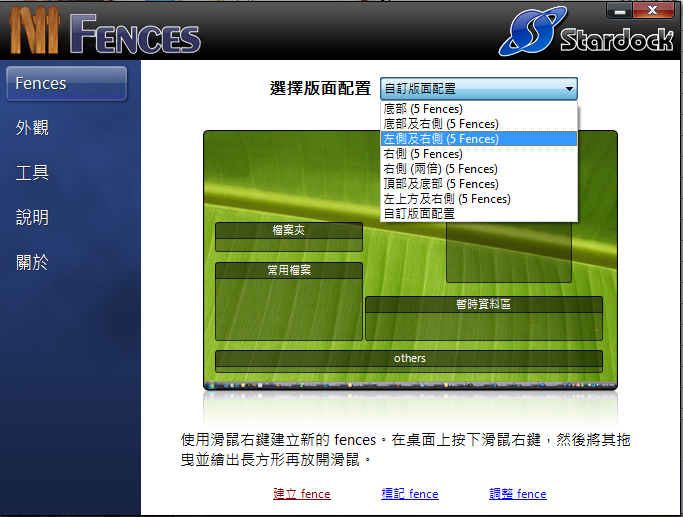Select the others fence in preview
The width and height of the screenshot is (683, 517).
pos(409,361)
